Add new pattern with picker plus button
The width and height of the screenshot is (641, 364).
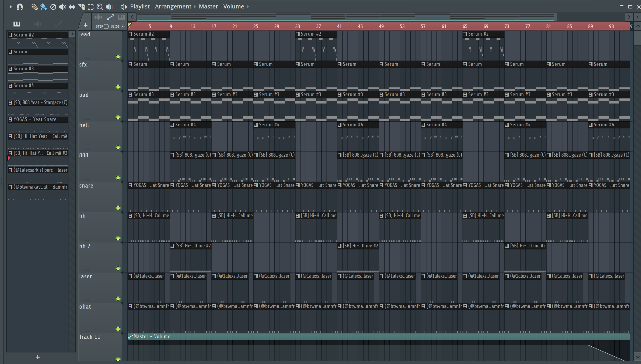pos(38,357)
